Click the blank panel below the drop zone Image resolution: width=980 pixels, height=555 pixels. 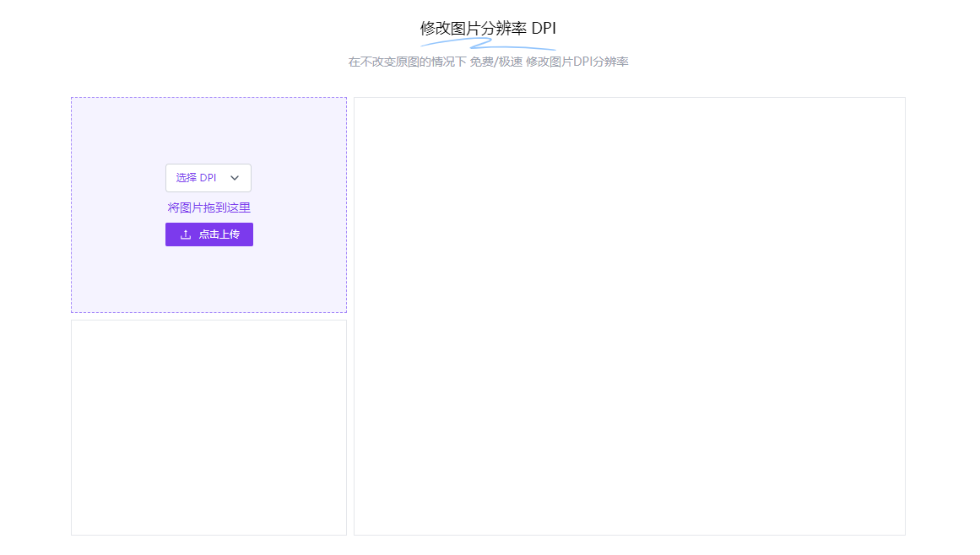[x=208, y=426]
